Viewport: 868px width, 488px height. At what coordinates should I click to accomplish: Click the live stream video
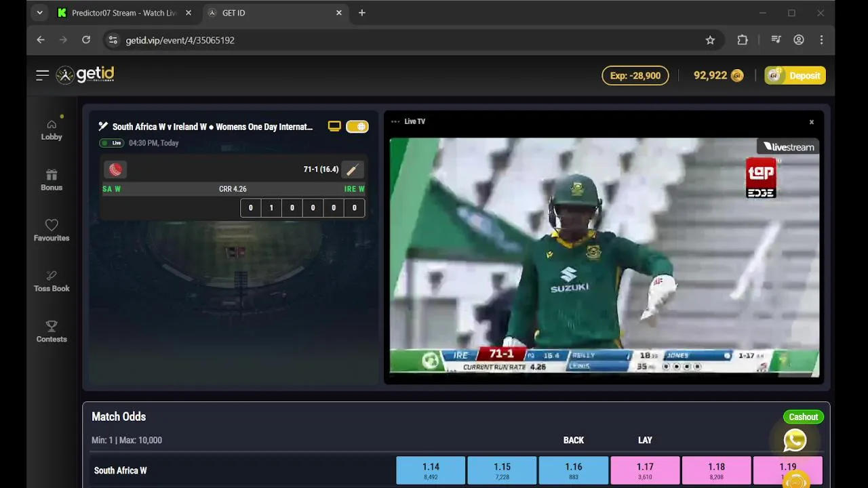point(604,257)
